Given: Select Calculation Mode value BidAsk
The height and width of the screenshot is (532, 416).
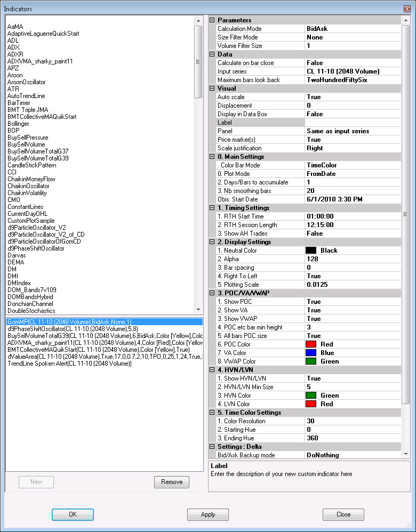Looking at the screenshot, I should point(353,29).
